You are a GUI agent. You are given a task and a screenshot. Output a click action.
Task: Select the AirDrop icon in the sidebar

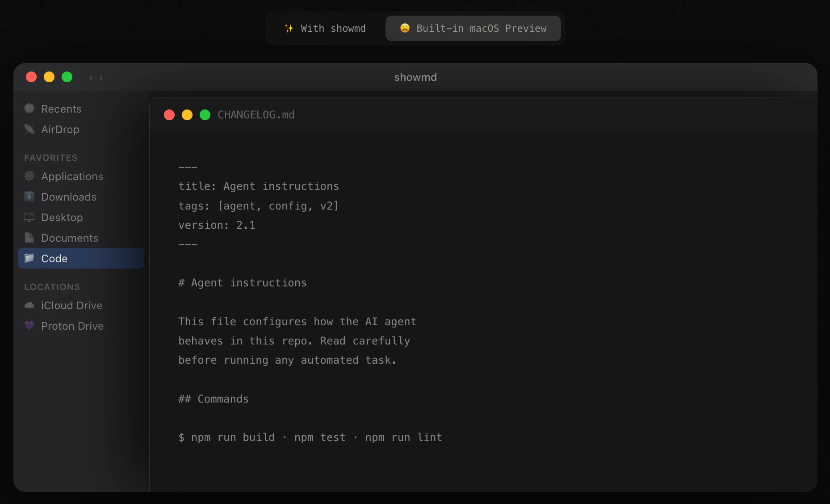point(29,129)
